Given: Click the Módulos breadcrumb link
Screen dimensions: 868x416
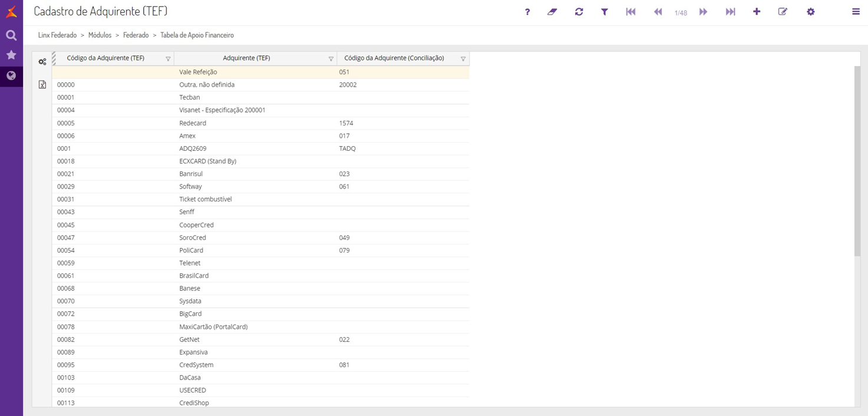Looking at the screenshot, I should pyautogui.click(x=100, y=35).
